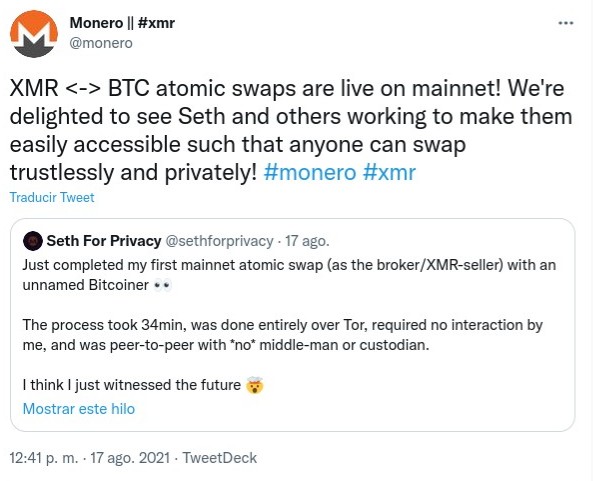The width and height of the screenshot is (593, 481).
Task: Click the quoted tweet date 17 ago.
Action: (307, 241)
